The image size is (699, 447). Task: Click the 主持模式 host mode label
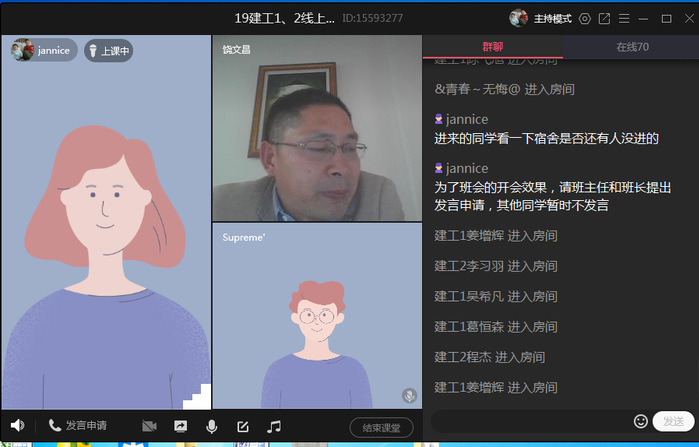[552, 18]
